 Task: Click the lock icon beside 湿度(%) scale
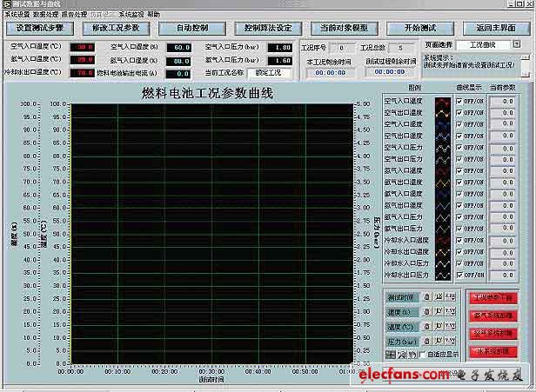427,312
